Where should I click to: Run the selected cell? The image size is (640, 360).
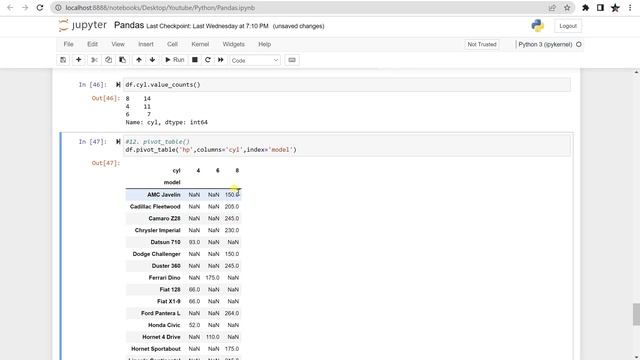[174, 60]
